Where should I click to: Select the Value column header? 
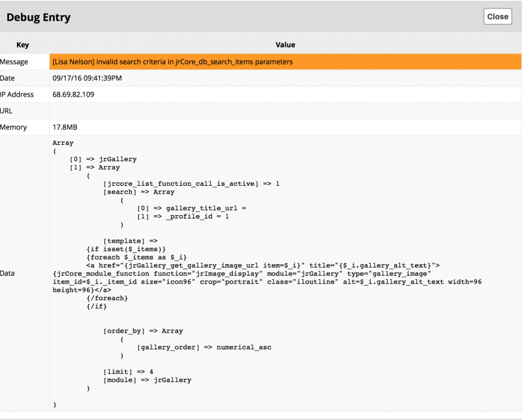click(x=285, y=45)
